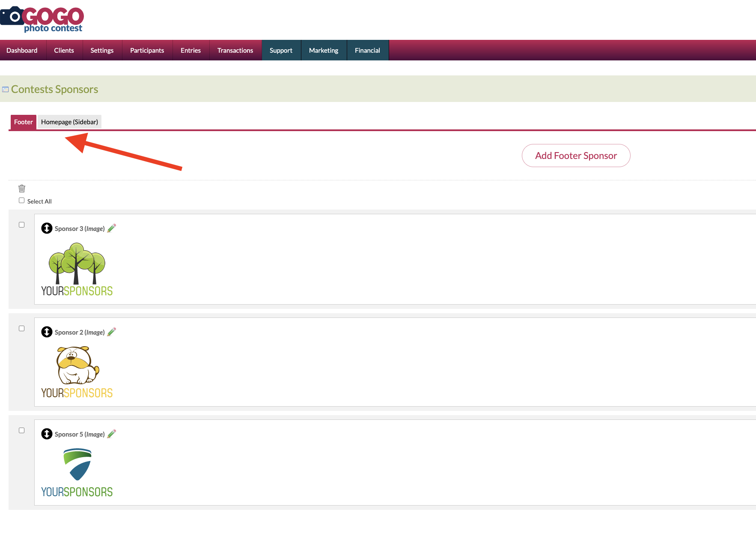
Task: Open the Marketing menu
Action: pyautogui.click(x=324, y=51)
